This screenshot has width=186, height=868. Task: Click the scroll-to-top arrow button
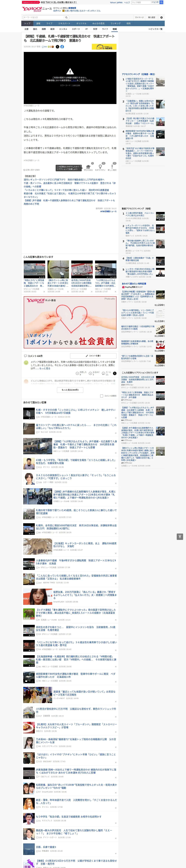coord(180,537)
